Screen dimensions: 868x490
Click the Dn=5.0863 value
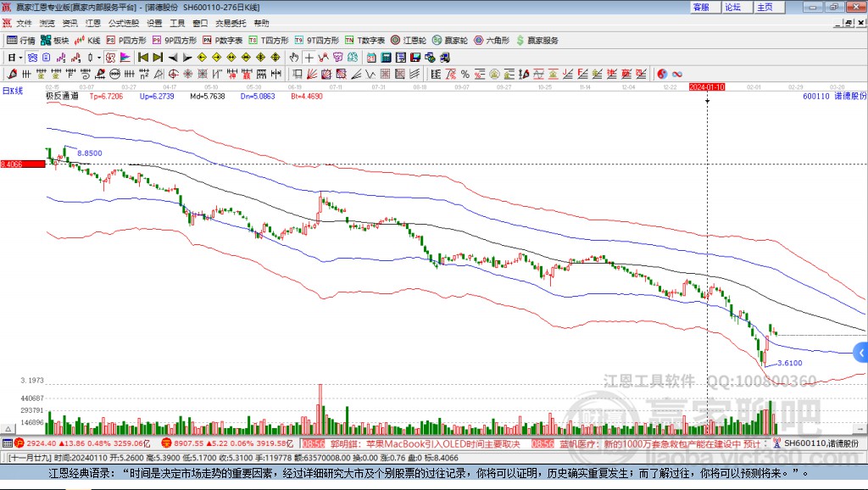(x=258, y=96)
